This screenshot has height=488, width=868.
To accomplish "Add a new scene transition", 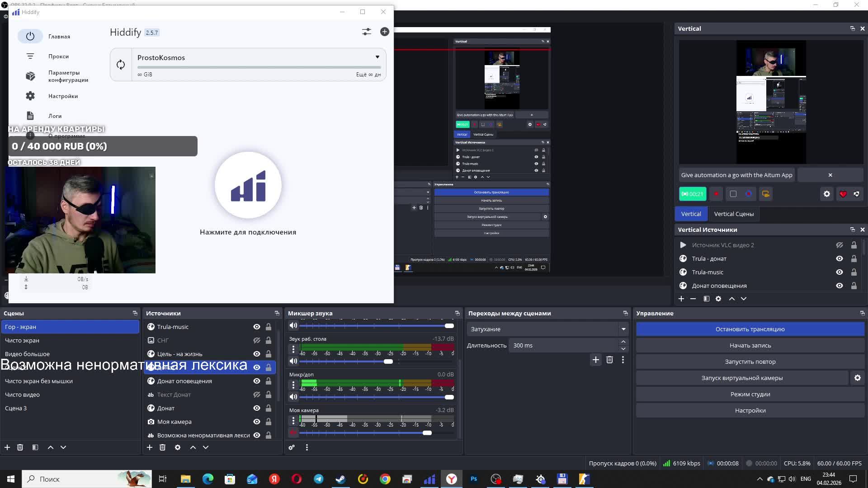I will [x=595, y=360].
